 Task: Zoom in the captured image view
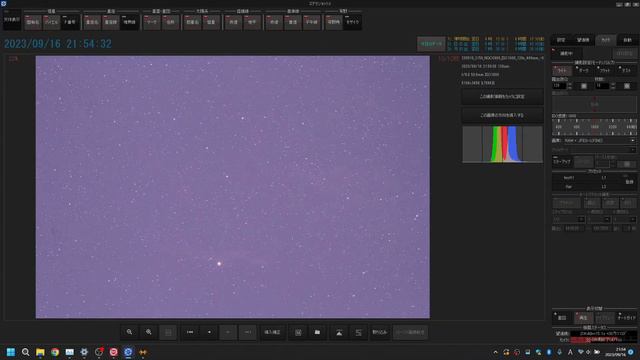(149, 332)
